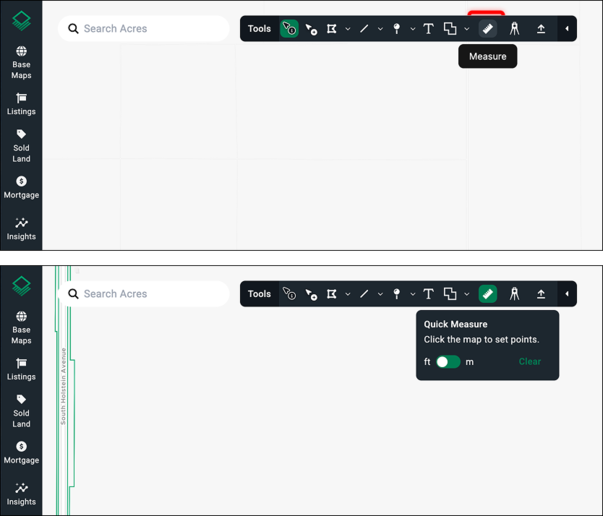This screenshot has width=603, height=516.
Task: Click Search Acres field in the Measure tooltip view
Action: (143, 28)
